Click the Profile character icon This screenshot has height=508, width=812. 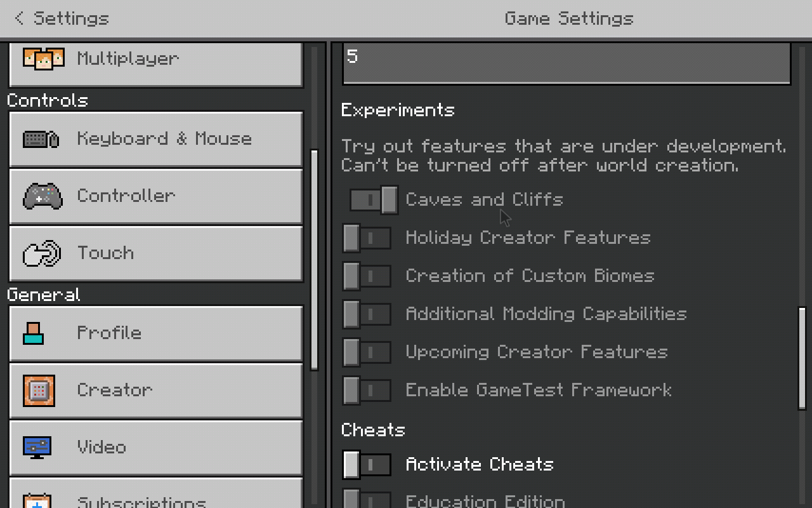pos(34,333)
